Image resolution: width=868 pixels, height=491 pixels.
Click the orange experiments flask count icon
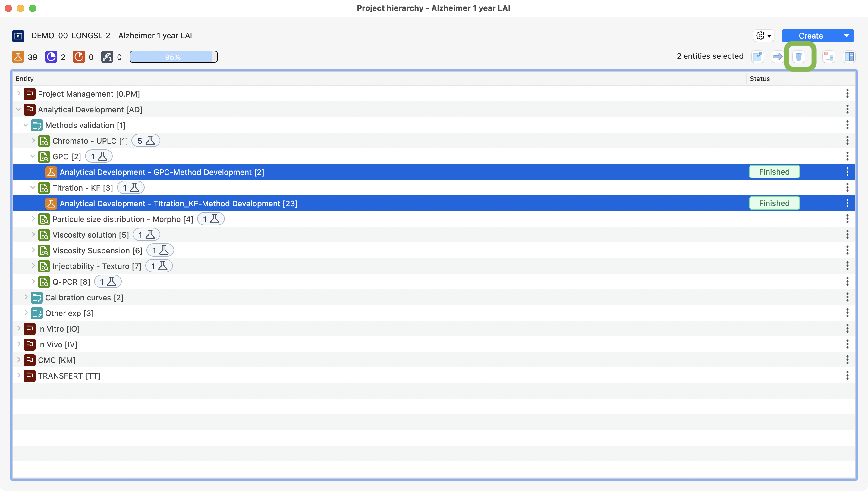coord(18,57)
